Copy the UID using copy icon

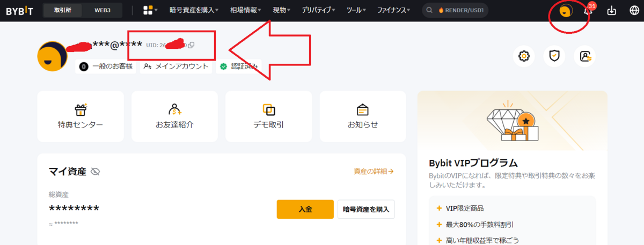click(191, 45)
